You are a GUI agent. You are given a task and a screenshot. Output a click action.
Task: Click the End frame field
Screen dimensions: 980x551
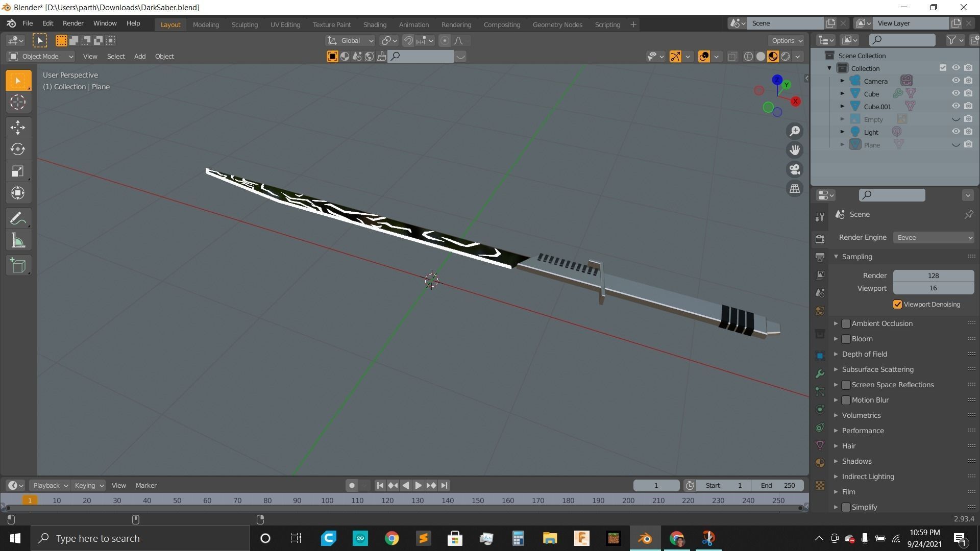pos(778,486)
